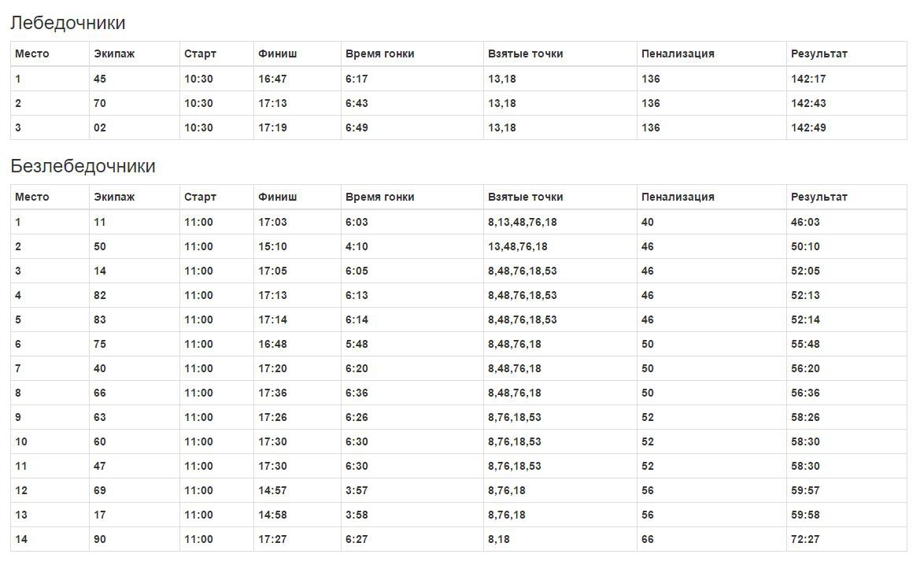The height and width of the screenshot is (565, 924).
Task: Select the finish time '17:36' cell
Action: 272,393
